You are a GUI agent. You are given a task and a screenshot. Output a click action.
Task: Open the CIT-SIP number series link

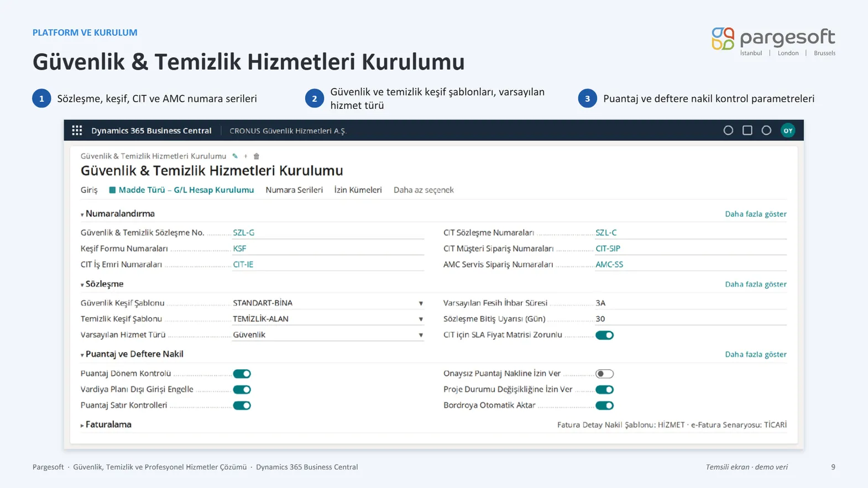tap(608, 249)
